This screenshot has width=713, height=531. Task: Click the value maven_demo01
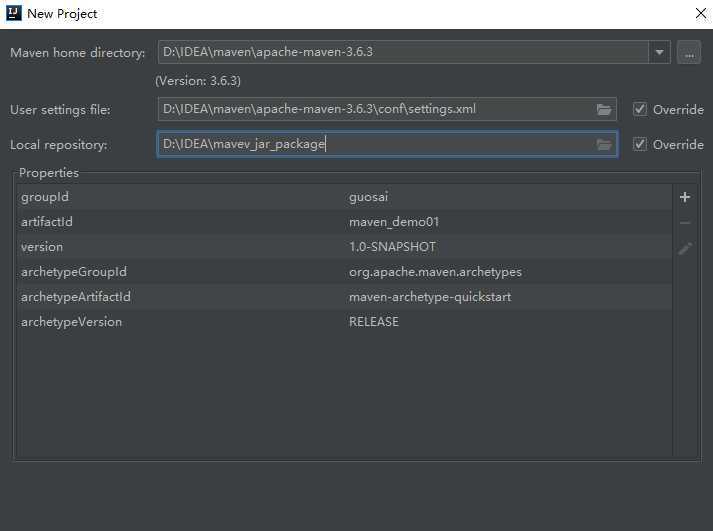(394, 222)
